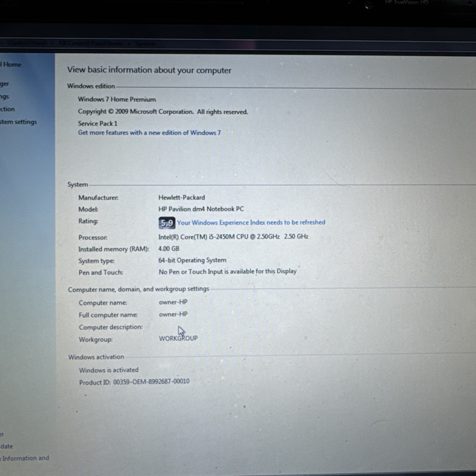Open the sidebar link 'Information and'

(25, 458)
